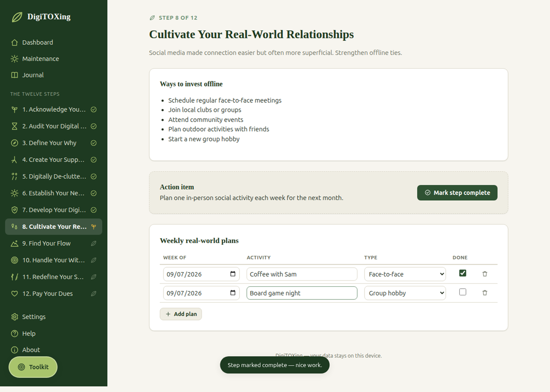Screen dimensions: 550x392
Task: Delete the Coffee with Sam plan row
Action: point(485,274)
